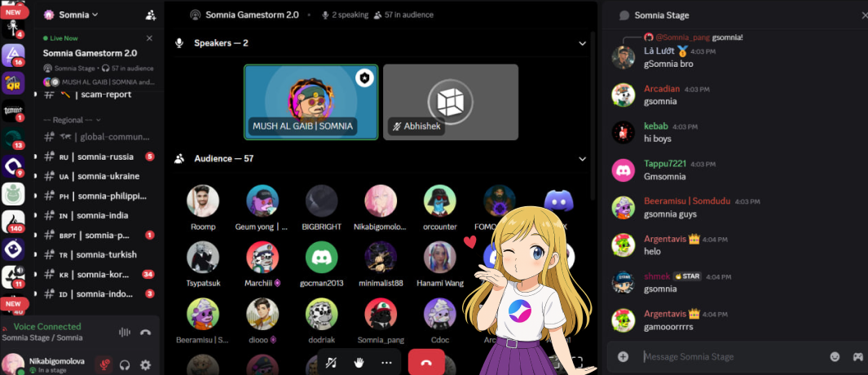This screenshot has width=868, height=375.
Task: Toggle deafen headphones in user panel
Action: coord(126,365)
